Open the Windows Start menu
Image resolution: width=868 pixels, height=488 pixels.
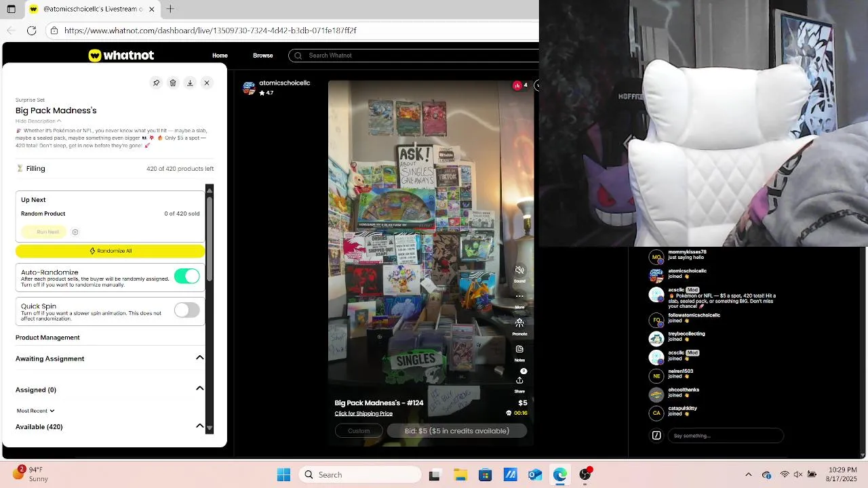283,475
